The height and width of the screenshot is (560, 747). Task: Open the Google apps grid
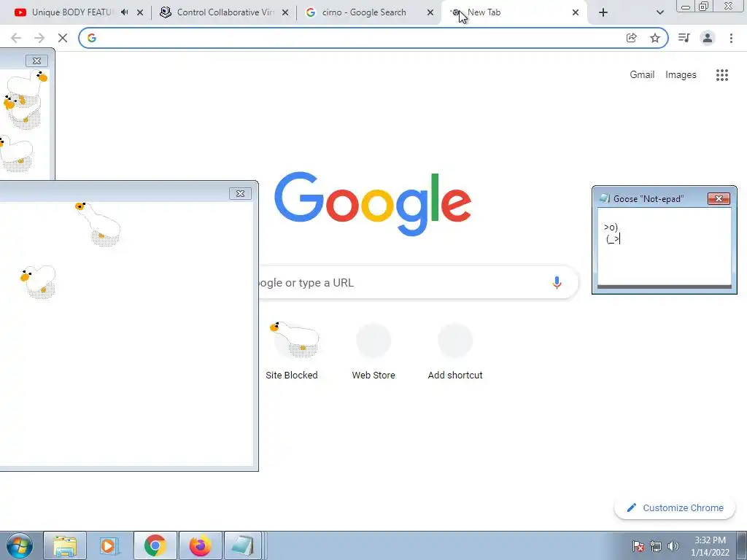(x=721, y=75)
